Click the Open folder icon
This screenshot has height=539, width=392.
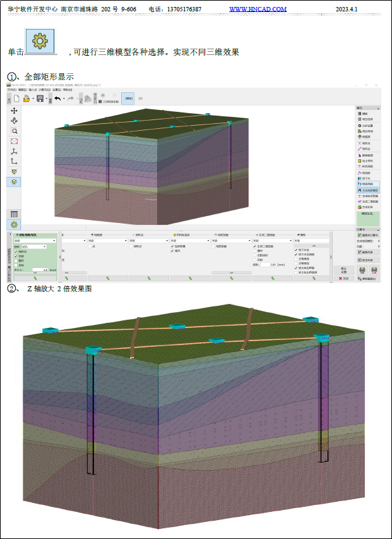(x=27, y=99)
